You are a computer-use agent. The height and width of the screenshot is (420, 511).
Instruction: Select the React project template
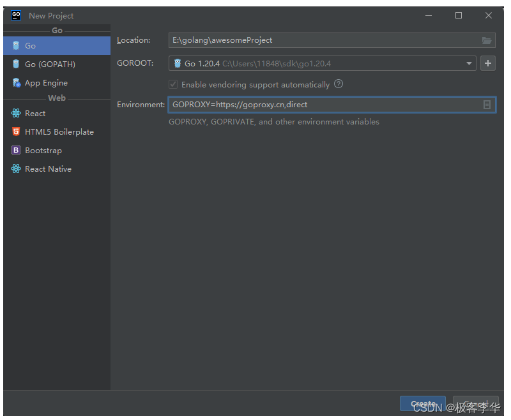pyautogui.click(x=57, y=114)
